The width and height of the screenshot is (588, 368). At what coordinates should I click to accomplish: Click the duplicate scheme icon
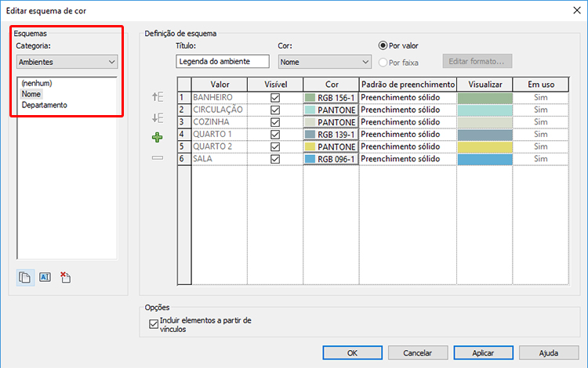point(25,277)
